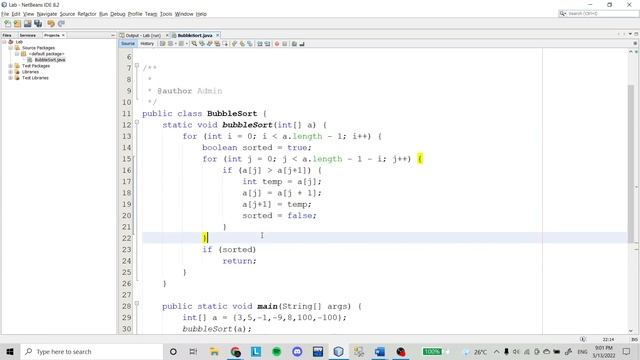Collapse the default package node
Viewport: 640px width, 360px height.
[17, 54]
